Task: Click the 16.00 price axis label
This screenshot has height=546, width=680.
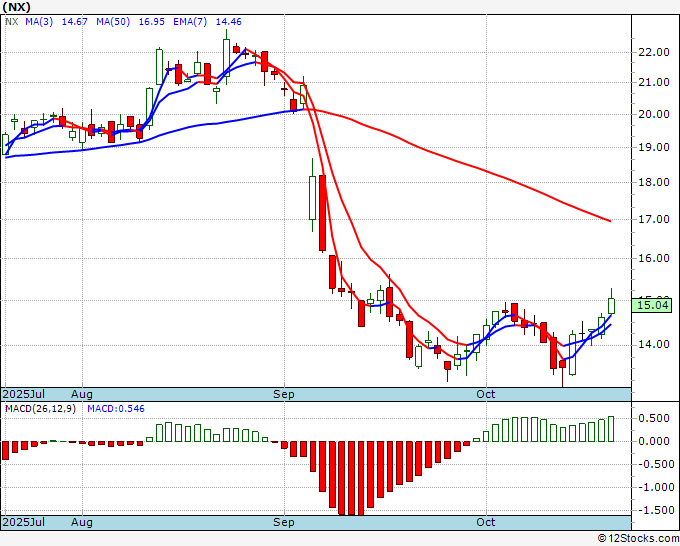Action: (654, 258)
